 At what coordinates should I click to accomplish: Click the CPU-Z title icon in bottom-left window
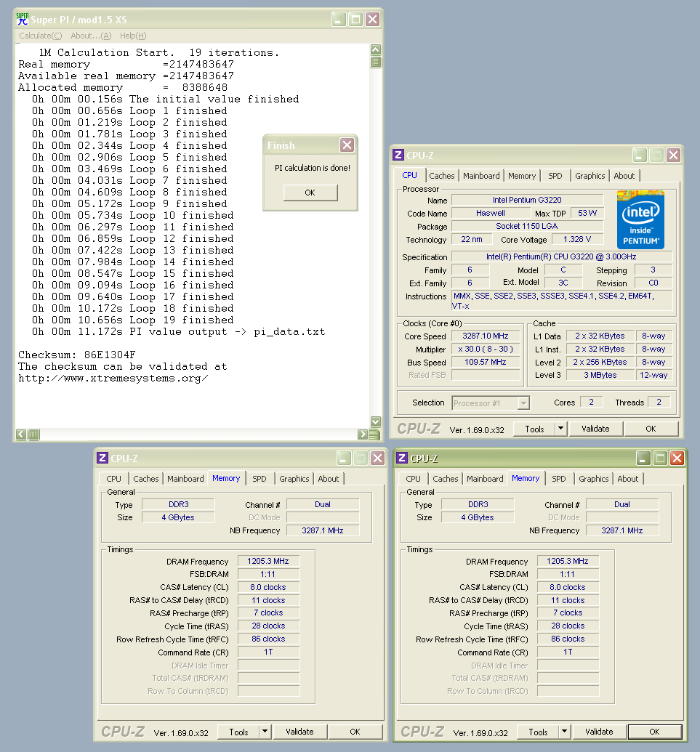(x=102, y=458)
